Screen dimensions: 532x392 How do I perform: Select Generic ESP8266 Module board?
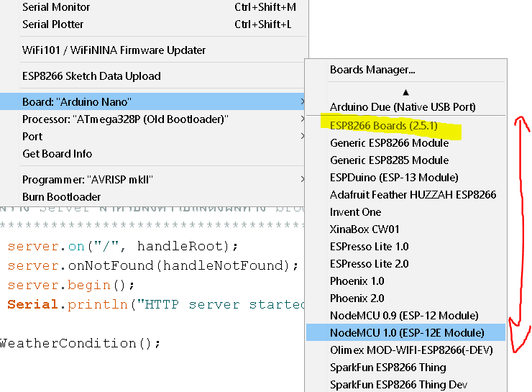click(405, 143)
